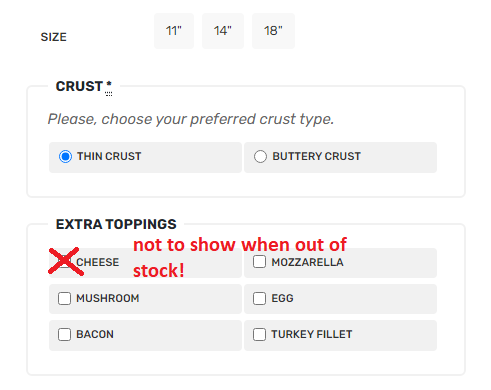Select the 11" pizza size
Image resolution: width=491 pixels, height=390 pixels.
click(174, 31)
